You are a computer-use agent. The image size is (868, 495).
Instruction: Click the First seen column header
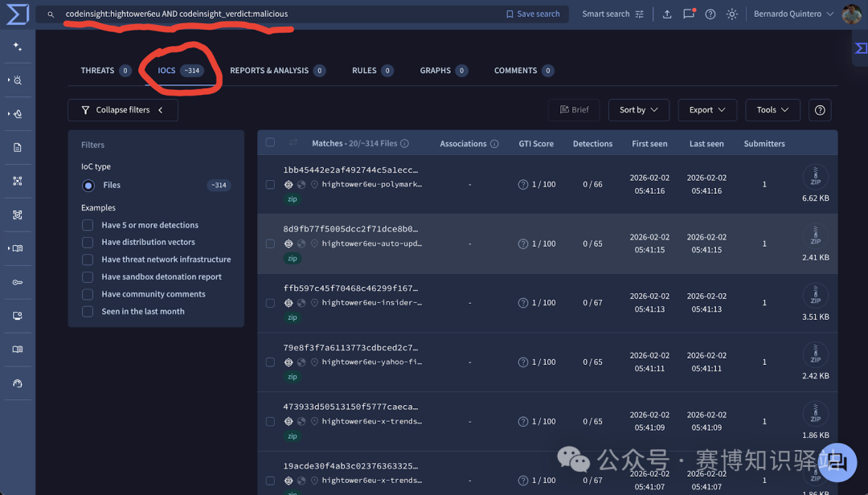tap(649, 143)
